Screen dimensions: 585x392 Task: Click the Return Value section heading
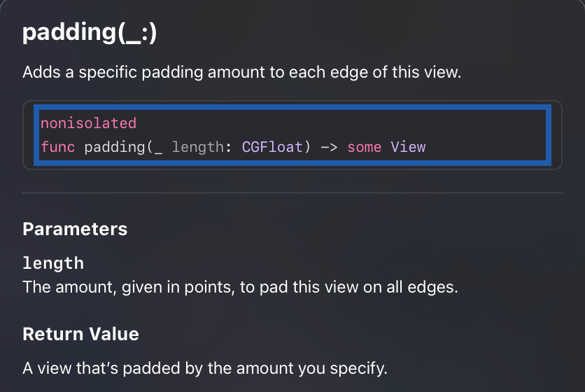pyautogui.click(x=80, y=334)
